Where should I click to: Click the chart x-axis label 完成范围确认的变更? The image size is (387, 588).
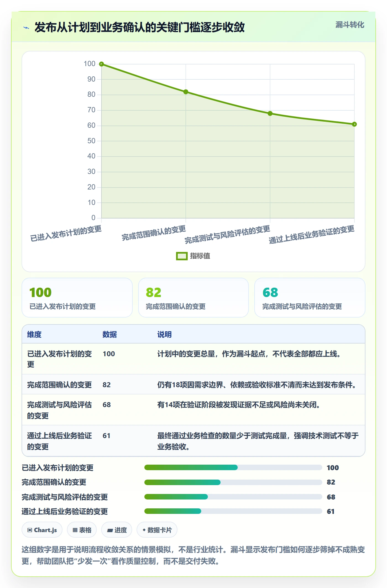coord(154,233)
